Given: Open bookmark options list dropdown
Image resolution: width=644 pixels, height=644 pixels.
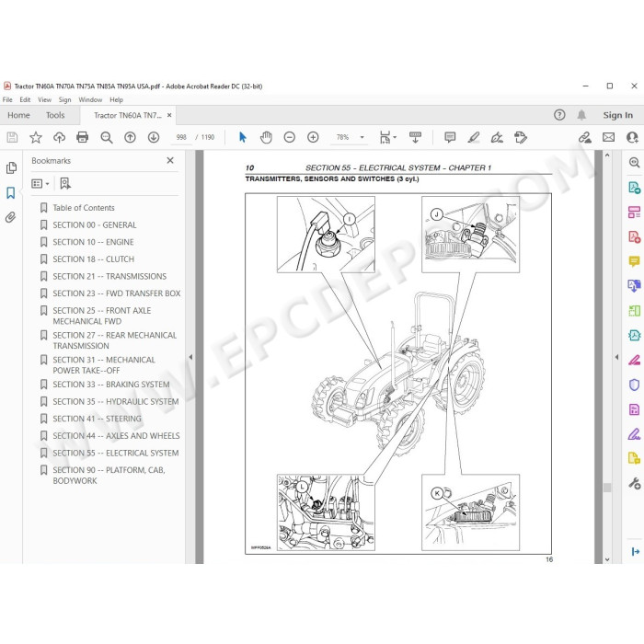Looking at the screenshot, I should (x=40, y=184).
